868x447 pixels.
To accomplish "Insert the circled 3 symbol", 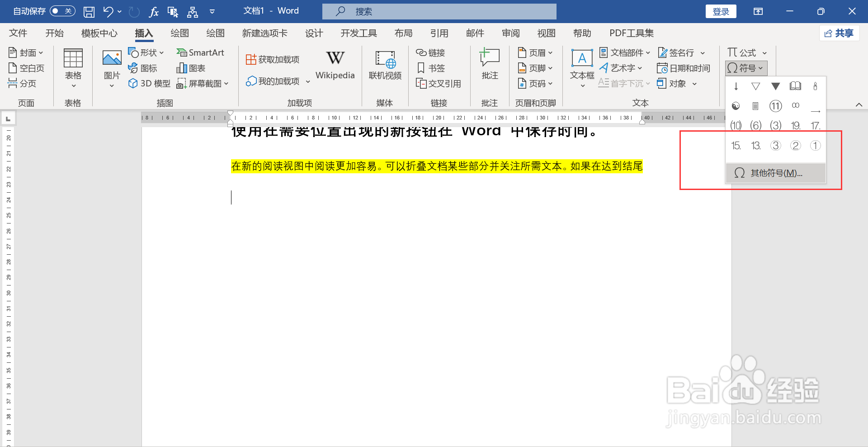I will pyautogui.click(x=776, y=145).
